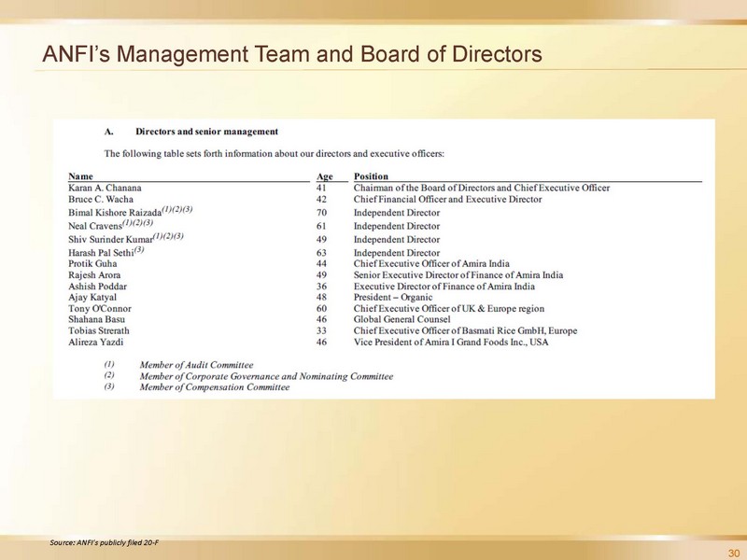747x560 pixels.
Task: Click the 'Member of Compensation Committee' footnote
Action: point(214,387)
